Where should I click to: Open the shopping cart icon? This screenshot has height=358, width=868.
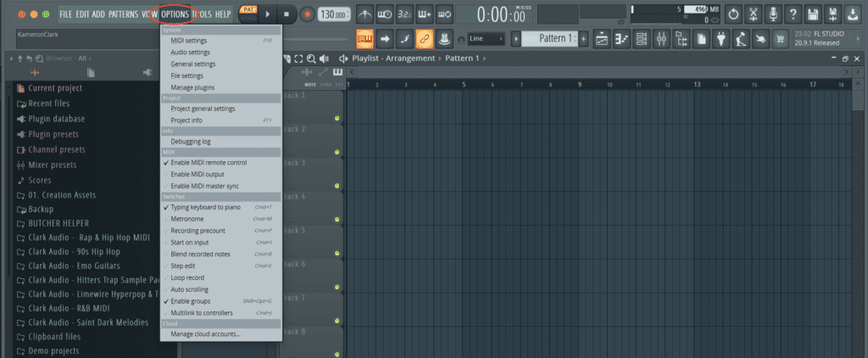pos(781,39)
